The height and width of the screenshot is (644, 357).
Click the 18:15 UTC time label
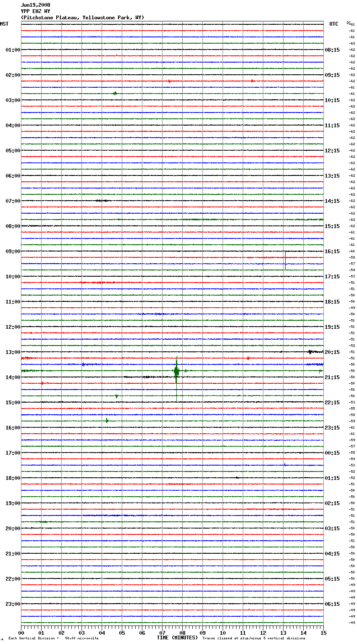[332, 302]
